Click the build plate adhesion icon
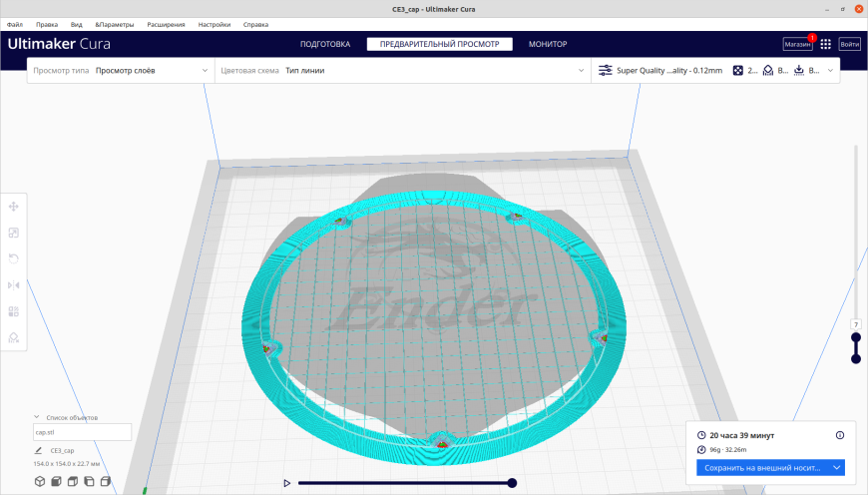868x495 pixels. pos(799,70)
